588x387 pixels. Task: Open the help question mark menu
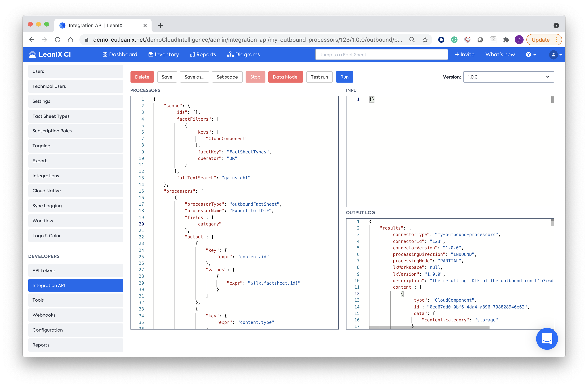pos(531,54)
